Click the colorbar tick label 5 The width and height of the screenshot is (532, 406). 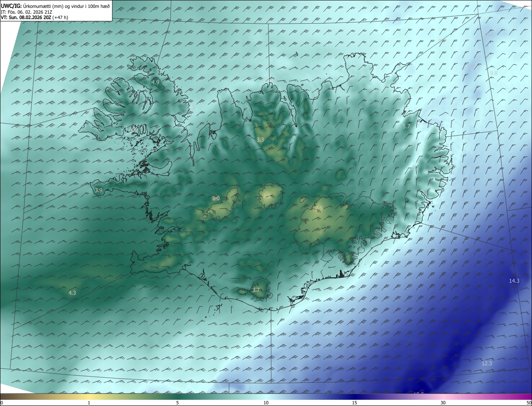coord(177,403)
